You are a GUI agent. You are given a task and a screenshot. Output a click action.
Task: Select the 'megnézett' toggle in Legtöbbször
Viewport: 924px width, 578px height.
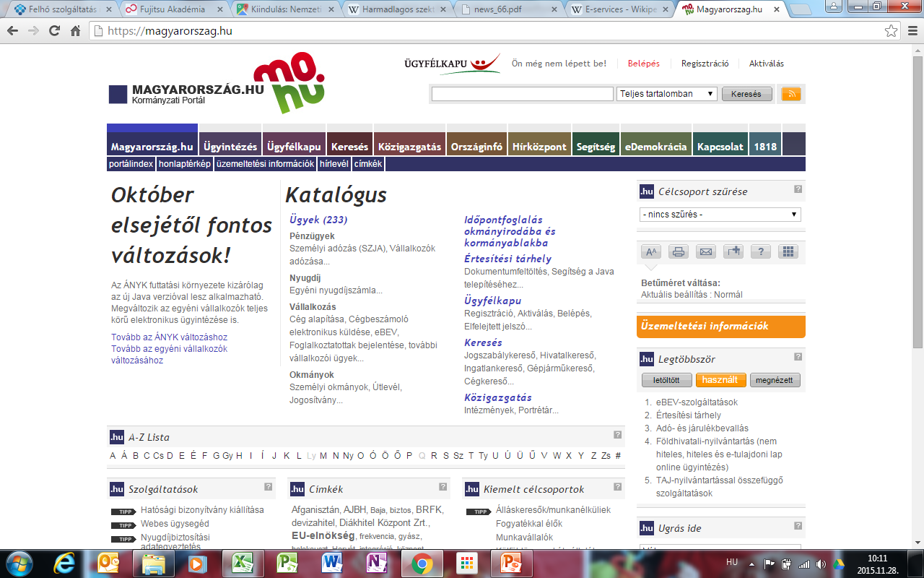coord(775,380)
